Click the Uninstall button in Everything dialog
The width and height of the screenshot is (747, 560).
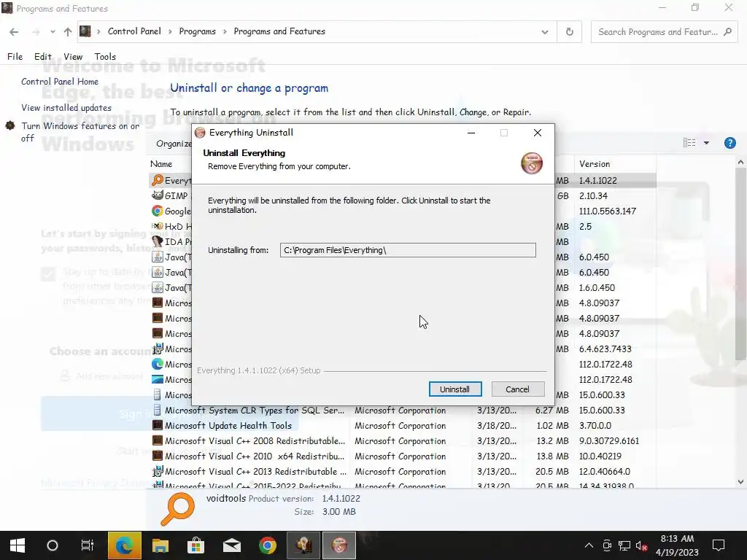pos(455,389)
